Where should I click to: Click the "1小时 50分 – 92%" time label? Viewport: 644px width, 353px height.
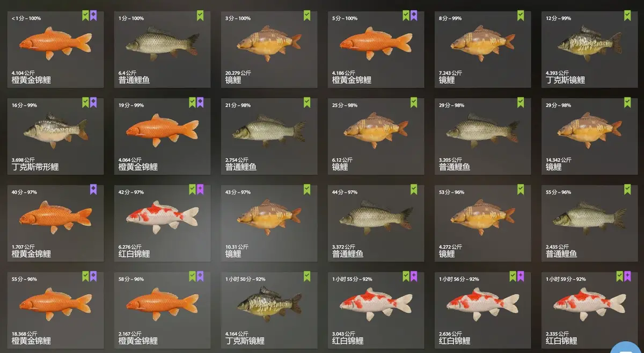point(245,279)
